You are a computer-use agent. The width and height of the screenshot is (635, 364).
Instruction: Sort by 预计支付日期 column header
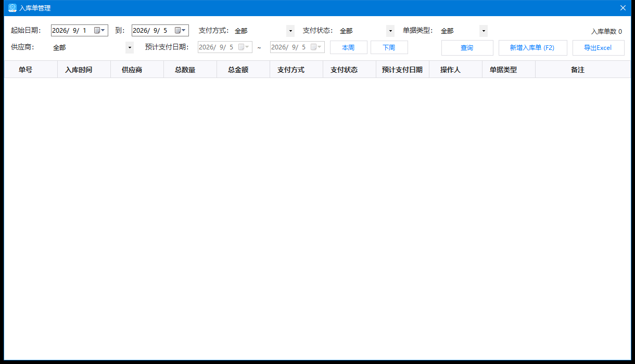pyautogui.click(x=402, y=69)
